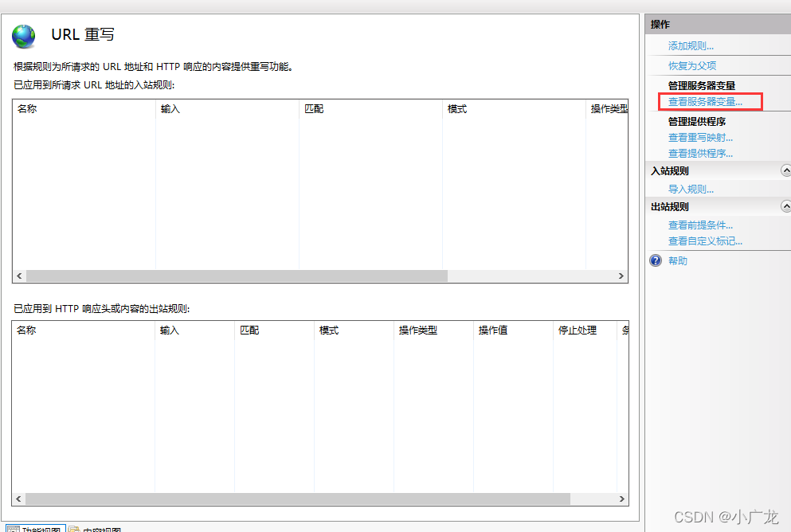791x532 pixels.
Task: Click outbound table 操作值 column header
Action: (x=513, y=331)
